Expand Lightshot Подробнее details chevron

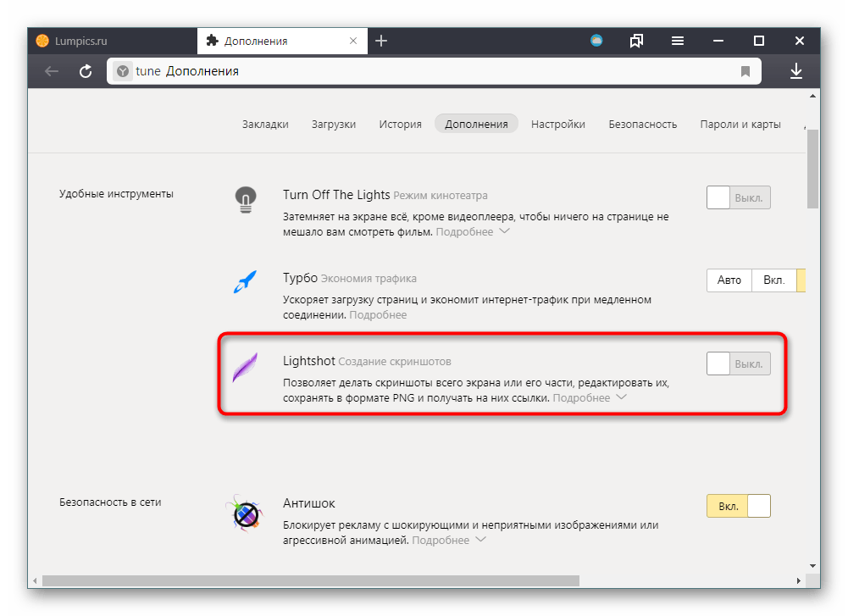point(621,397)
